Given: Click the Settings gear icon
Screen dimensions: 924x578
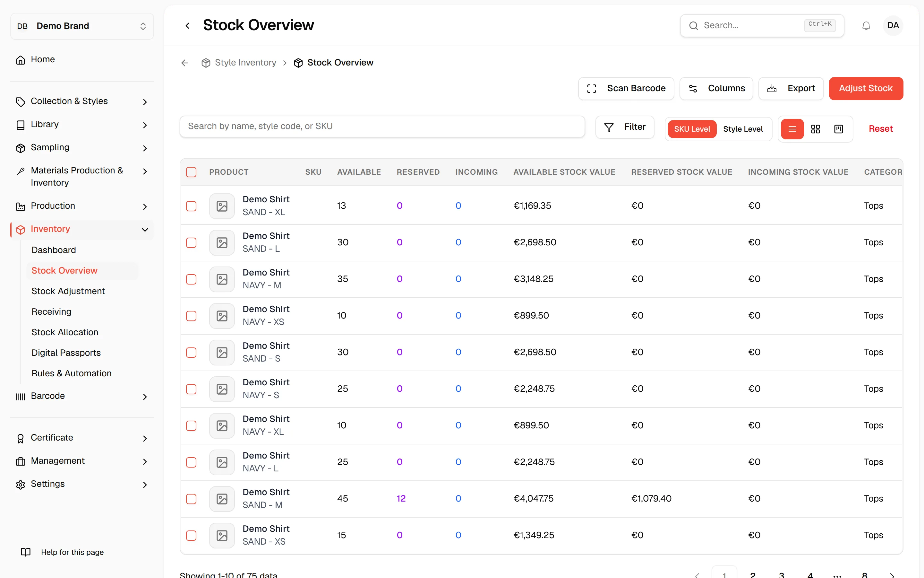Looking at the screenshot, I should 21,484.
